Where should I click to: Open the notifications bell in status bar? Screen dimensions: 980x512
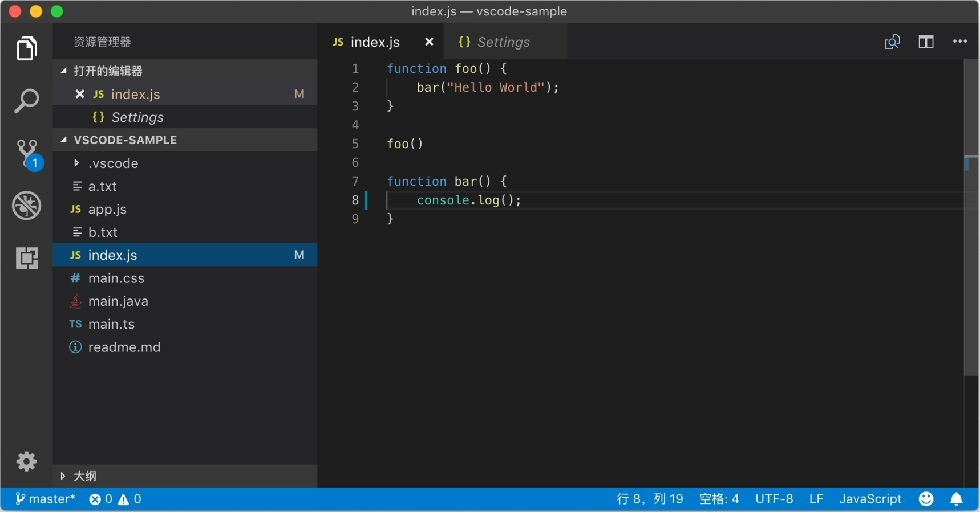click(956, 499)
